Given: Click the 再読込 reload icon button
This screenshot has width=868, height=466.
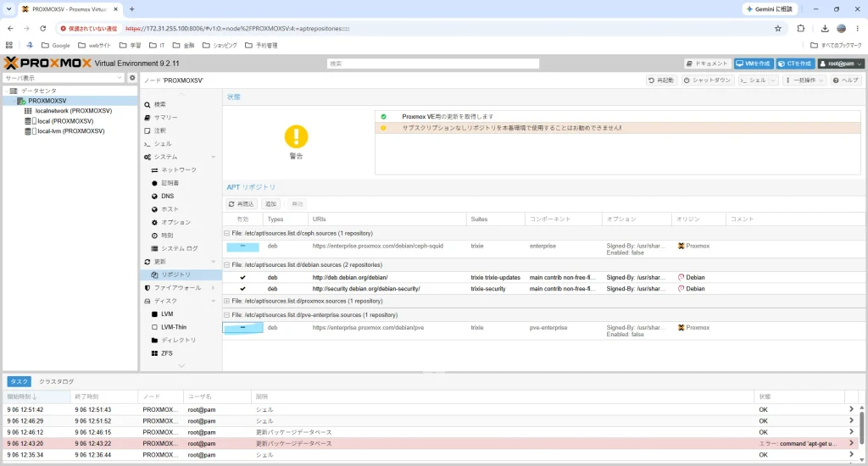Looking at the screenshot, I should 242,204.
